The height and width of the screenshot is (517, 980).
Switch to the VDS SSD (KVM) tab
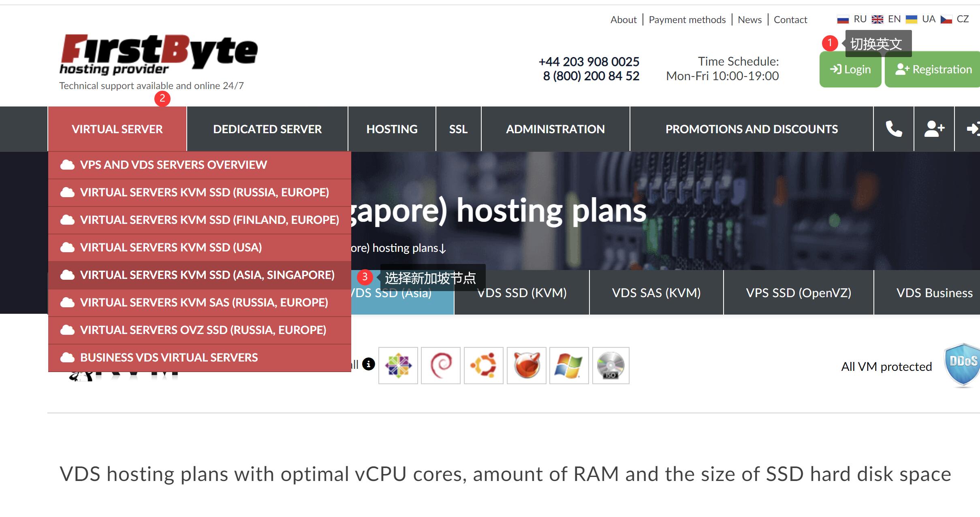tap(522, 293)
